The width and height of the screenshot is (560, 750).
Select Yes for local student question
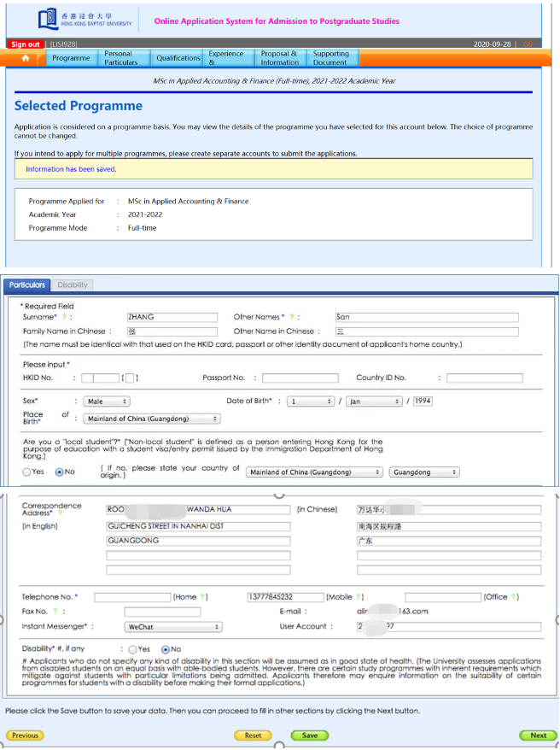pyautogui.click(x=27, y=472)
